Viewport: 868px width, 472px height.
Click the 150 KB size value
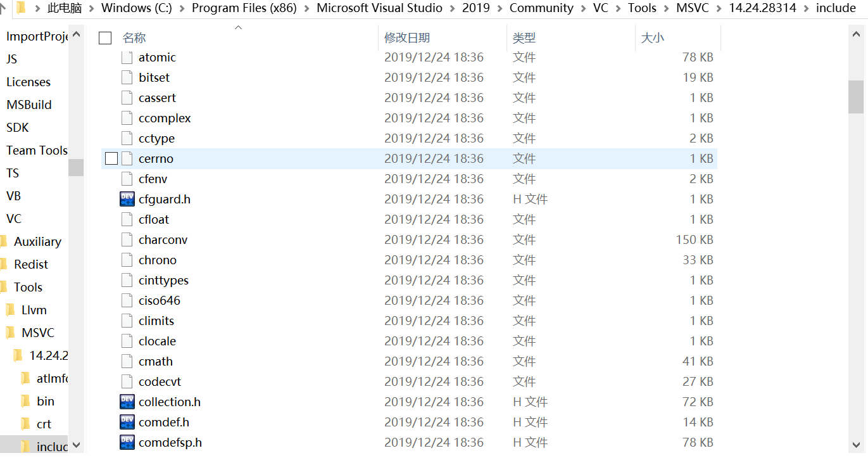(695, 240)
